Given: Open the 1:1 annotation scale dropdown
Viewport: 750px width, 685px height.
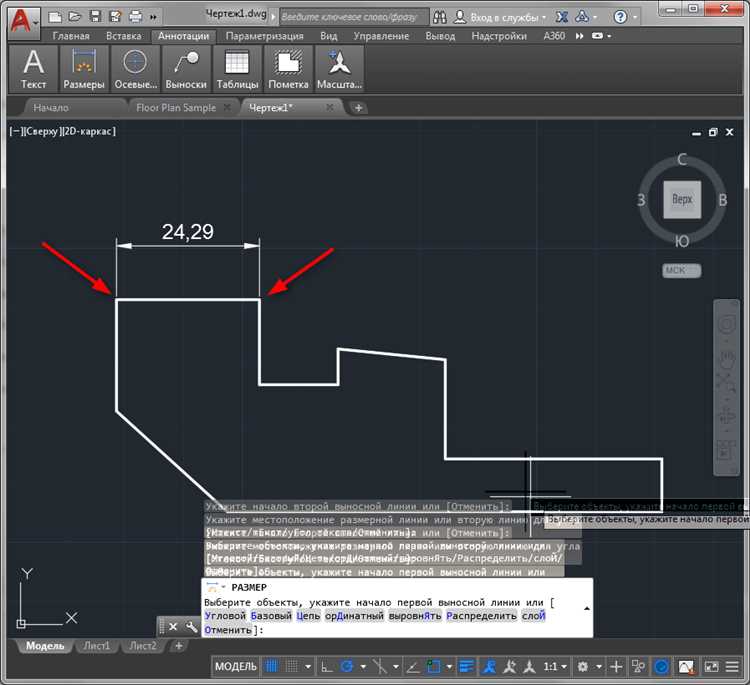Looking at the screenshot, I should (x=555, y=666).
